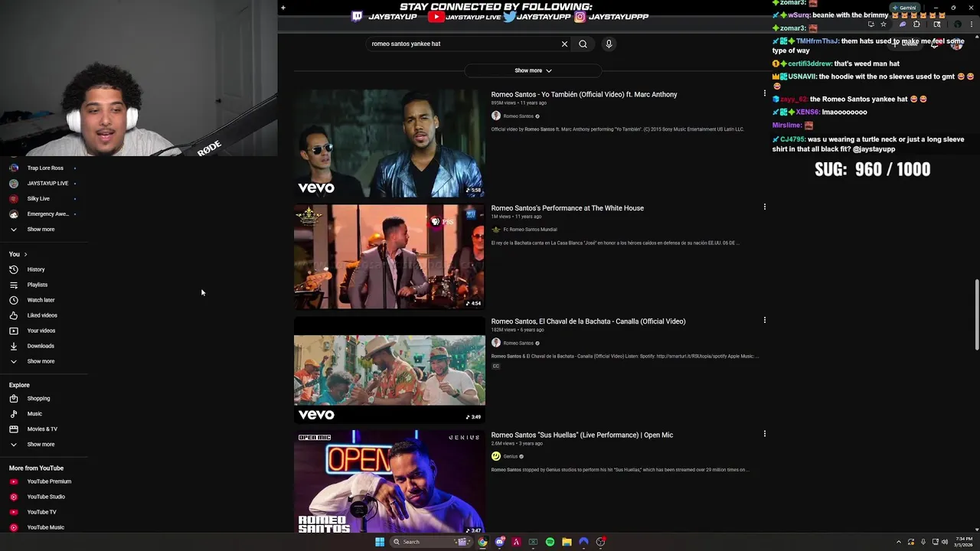Image resolution: width=980 pixels, height=551 pixels.
Task: Open the Chrome extensions puzzle icon
Action: [916, 24]
